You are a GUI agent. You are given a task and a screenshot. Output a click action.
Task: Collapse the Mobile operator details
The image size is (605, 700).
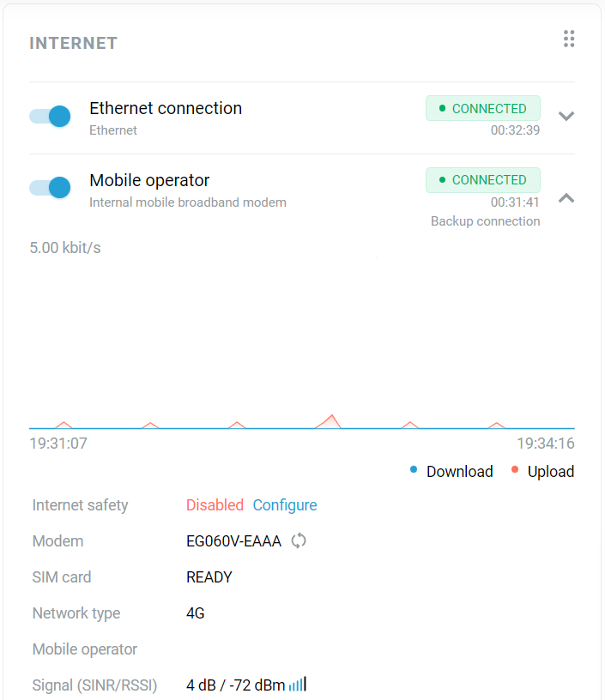566,198
